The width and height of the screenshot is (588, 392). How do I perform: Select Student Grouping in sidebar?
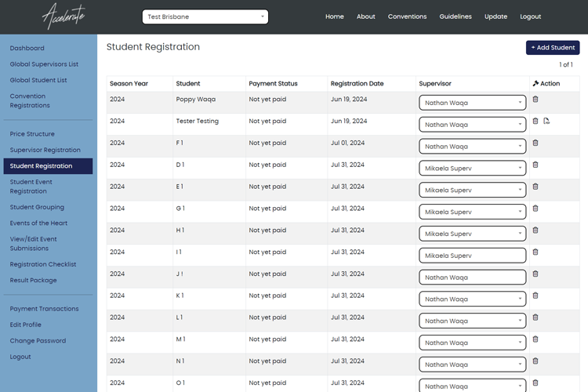[37, 208]
